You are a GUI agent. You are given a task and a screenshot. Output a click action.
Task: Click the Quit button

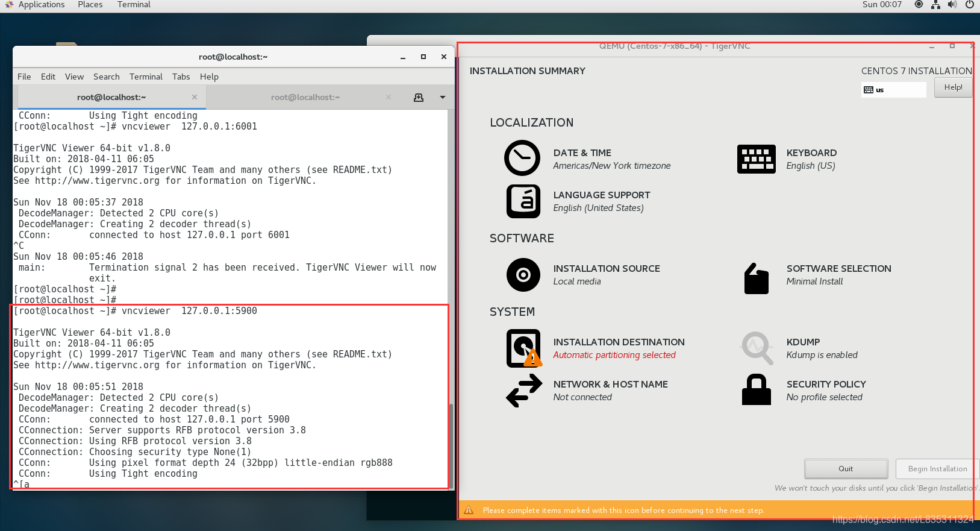pyautogui.click(x=846, y=469)
